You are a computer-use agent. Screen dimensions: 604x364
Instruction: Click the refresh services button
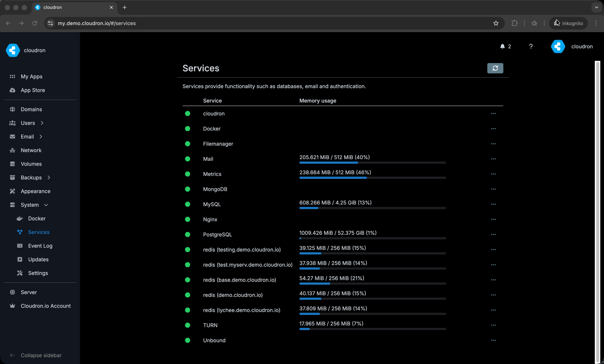[x=495, y=68]
